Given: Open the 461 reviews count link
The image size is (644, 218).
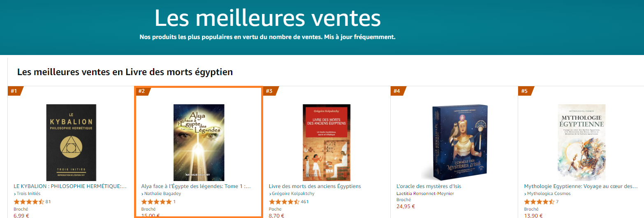Looking at the screenshot, I should pos(305,202).
